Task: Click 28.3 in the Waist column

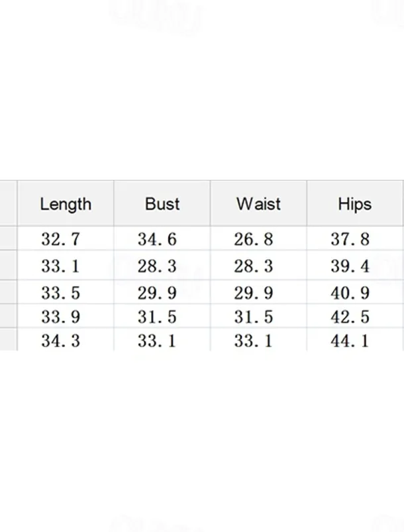Action: click(x=253, y=266)
